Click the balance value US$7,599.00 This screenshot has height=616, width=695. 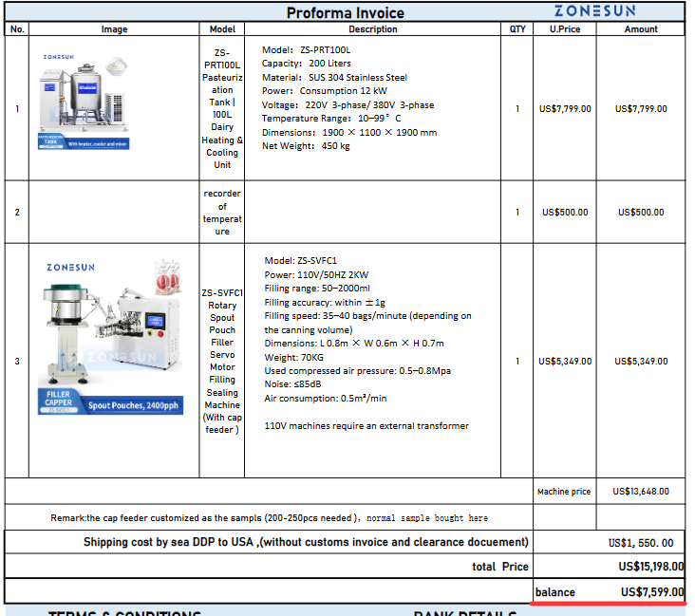(x=652, y=592)
